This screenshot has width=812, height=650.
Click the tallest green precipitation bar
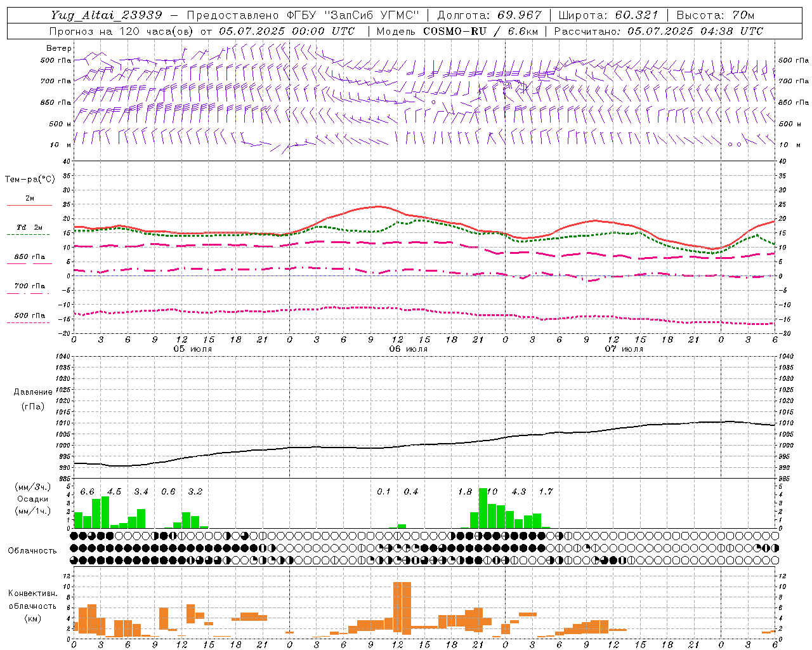click(483, 508)
